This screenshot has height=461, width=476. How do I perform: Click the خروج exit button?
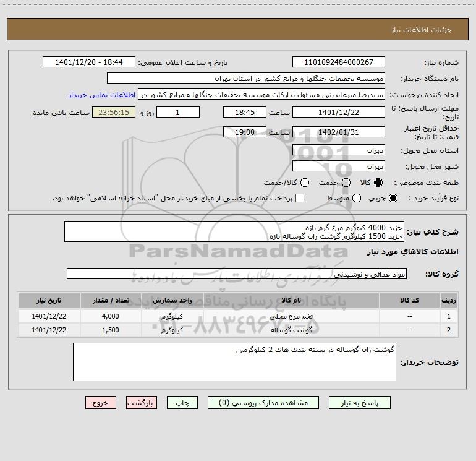pyautogui.click(x=101, y=403)
